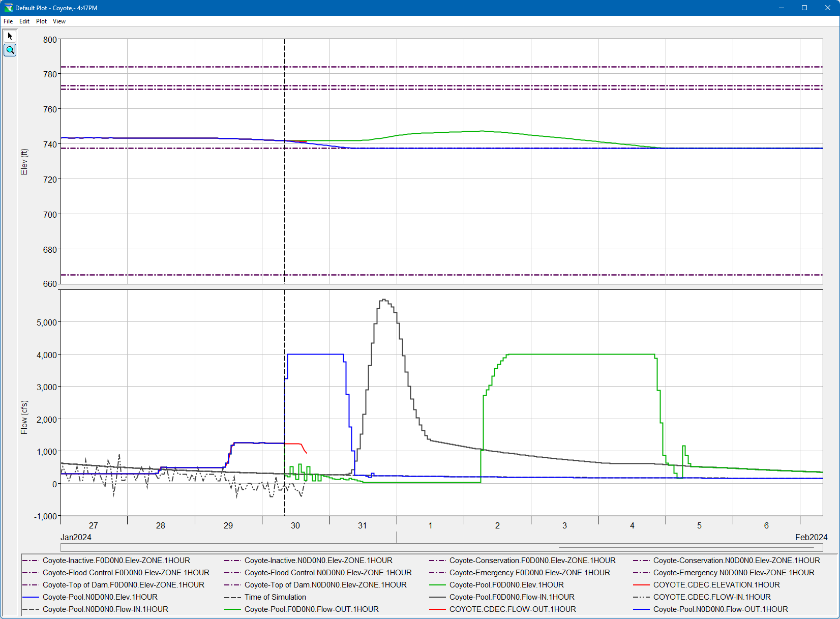Click the Feb2024 time axis label
The image size is (840, 619).
(811, 537)
